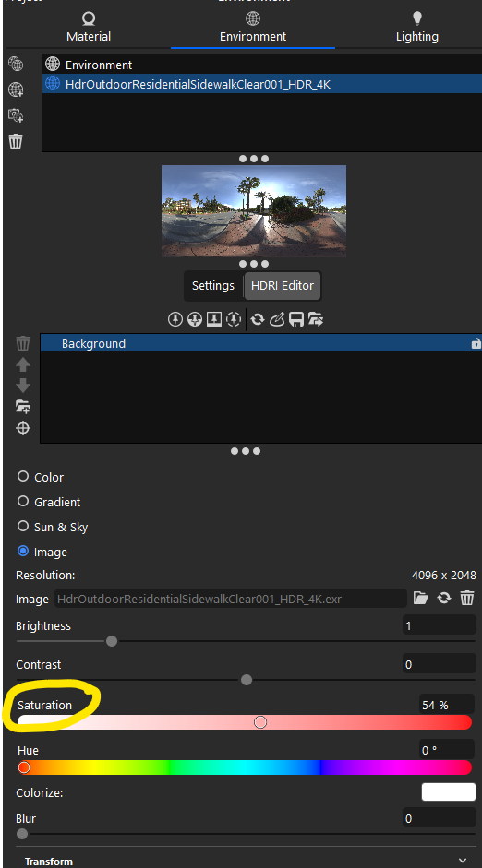The height and width of the screenshot is (868, 482).
Task: Click the Colorize: label
Action: [40, 792]
